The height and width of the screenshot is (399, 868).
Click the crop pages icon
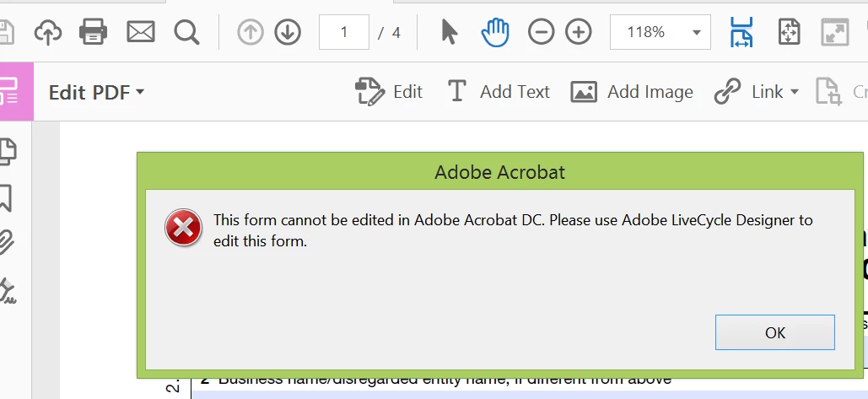(x=828, y=91)
